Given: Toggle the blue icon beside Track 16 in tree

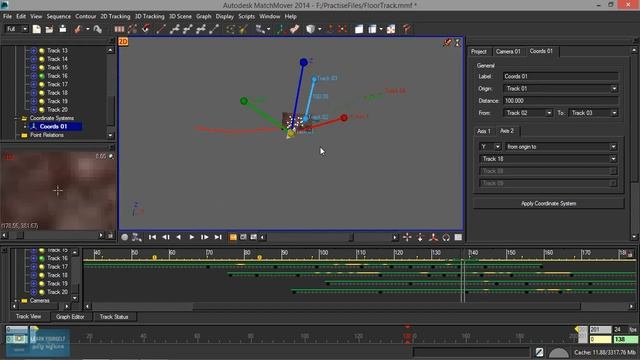Looking at the screenshot, I should click(33, 76).
